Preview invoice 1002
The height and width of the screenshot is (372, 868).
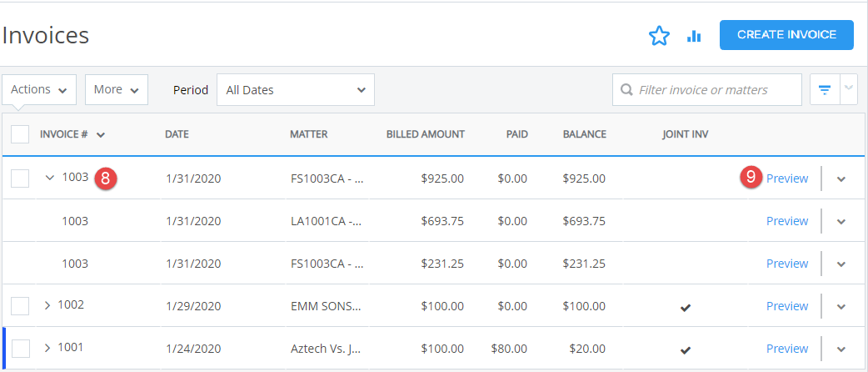[787, 306]
